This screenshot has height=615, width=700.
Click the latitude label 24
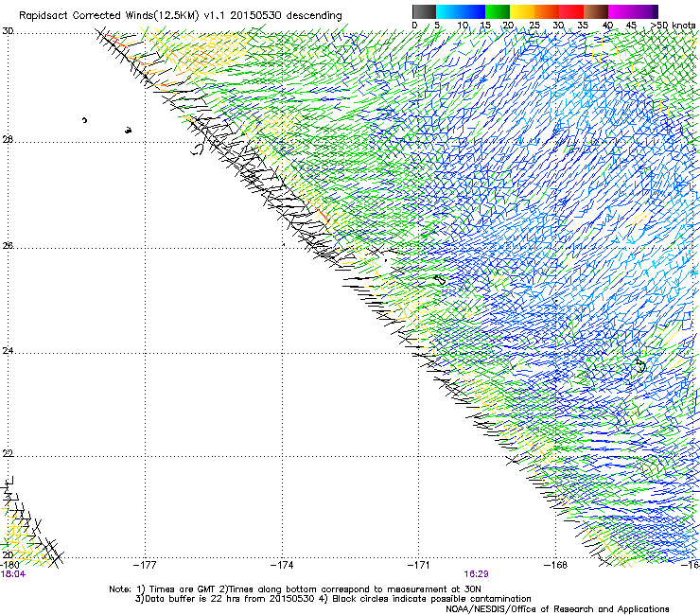click(x=8, y=351)
